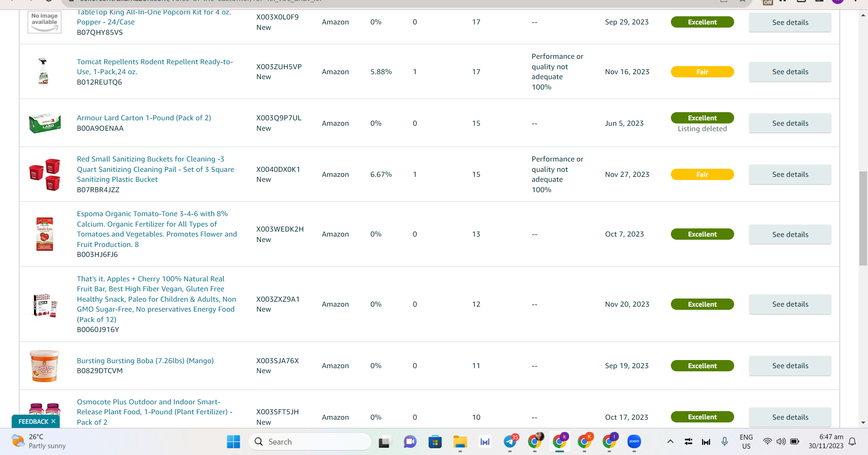The image size is (868, 455).
Task: Open Task View from the taskbar
Action: pyautogui.click(x=384, y=441)
